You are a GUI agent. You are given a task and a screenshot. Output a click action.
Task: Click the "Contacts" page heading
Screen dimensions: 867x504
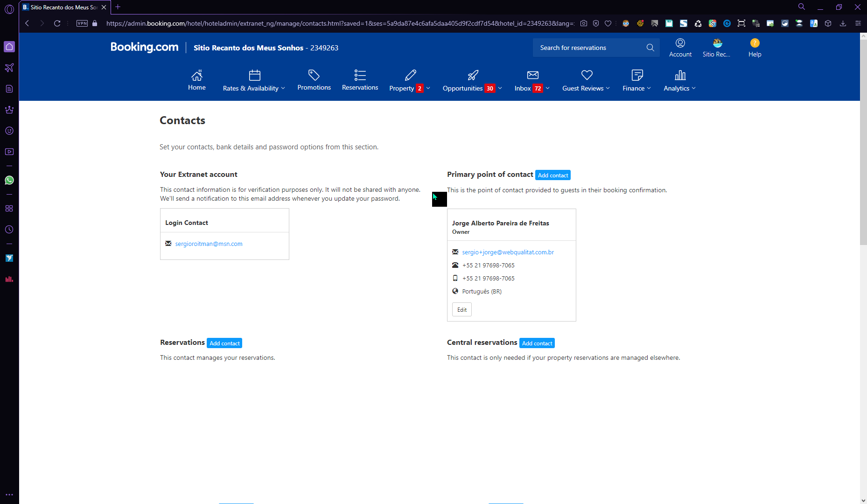tap(182, 120)
